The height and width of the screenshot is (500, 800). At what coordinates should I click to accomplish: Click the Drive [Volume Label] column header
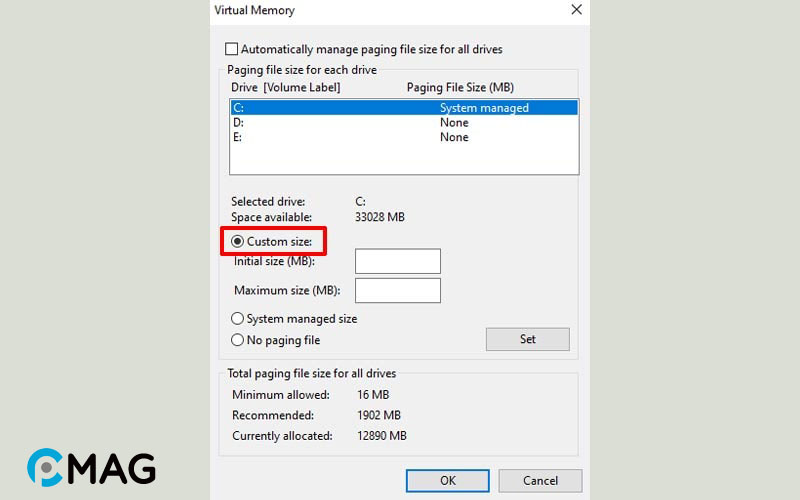pos(286,88)
